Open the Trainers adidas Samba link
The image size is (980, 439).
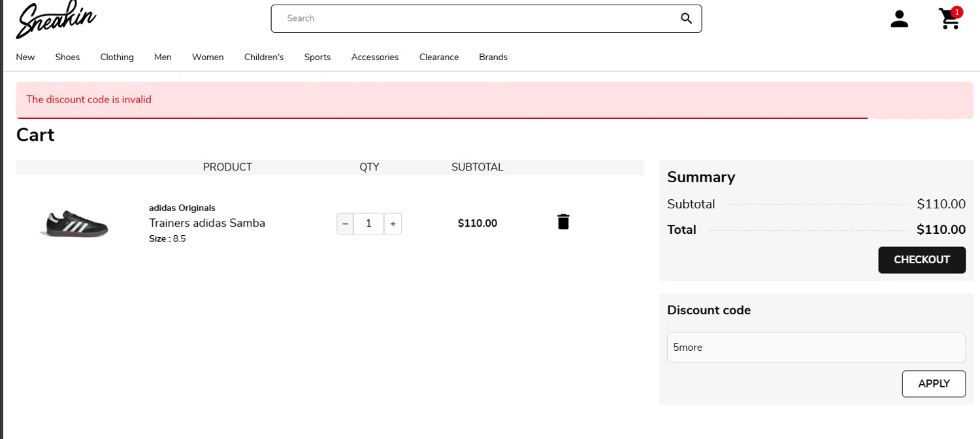207,223
